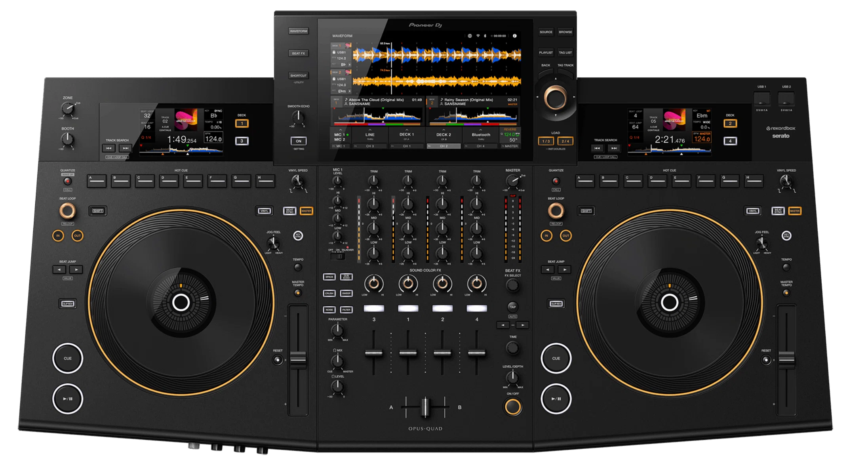Click the Tempo Reset button on left deck
Image resolution: width=868 pixels, height=460 pixels.
pos(278,360)
